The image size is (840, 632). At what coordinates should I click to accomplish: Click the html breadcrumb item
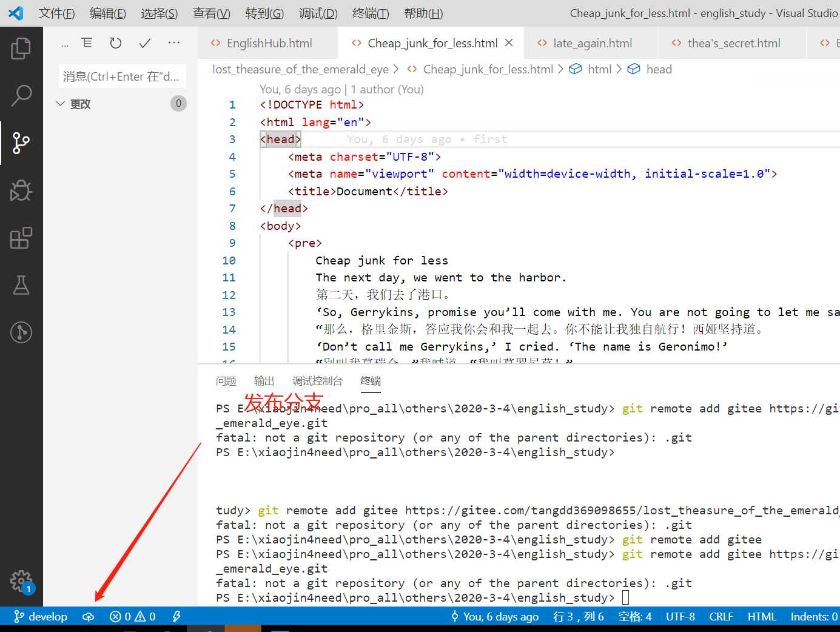(x=599, y=69)
